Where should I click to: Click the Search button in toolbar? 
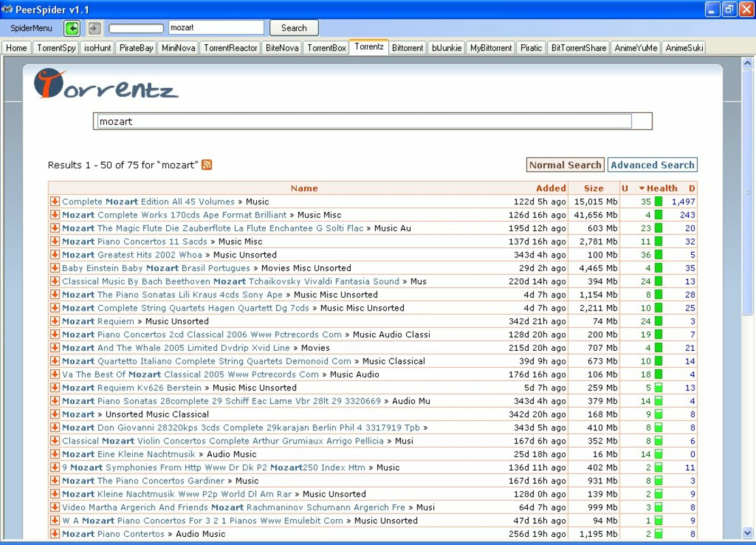pos(294,28)
